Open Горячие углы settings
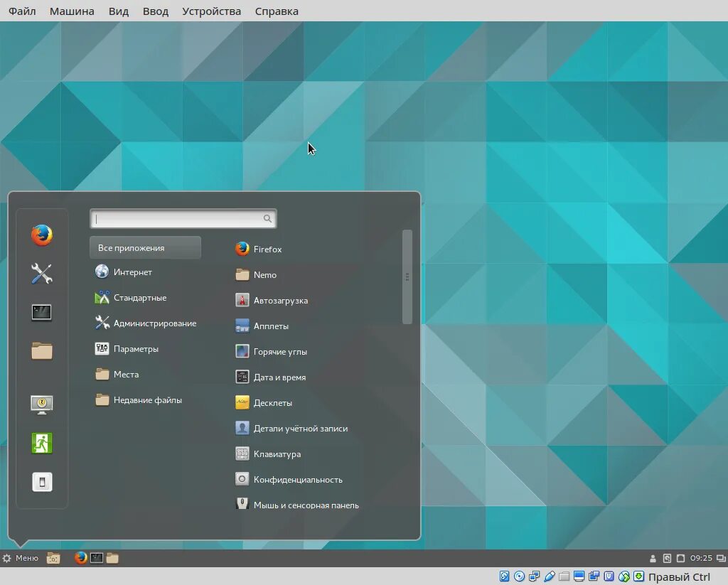The width and height of the screenshot is (728, 585). point(271,351)
